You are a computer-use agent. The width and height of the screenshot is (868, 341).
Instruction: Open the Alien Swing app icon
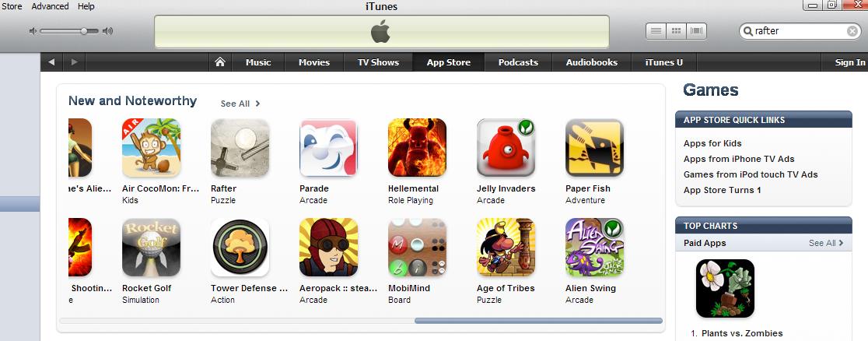[594, 248]
